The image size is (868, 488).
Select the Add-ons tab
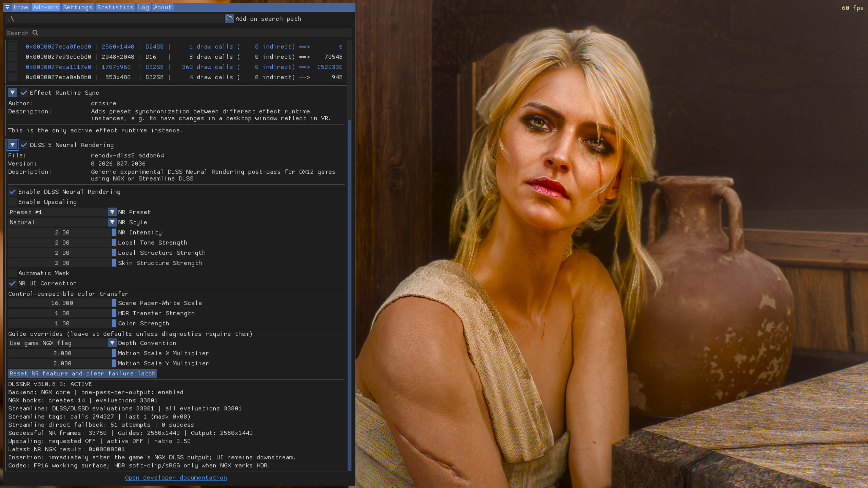pyautogui.click(x=46, y=7)
